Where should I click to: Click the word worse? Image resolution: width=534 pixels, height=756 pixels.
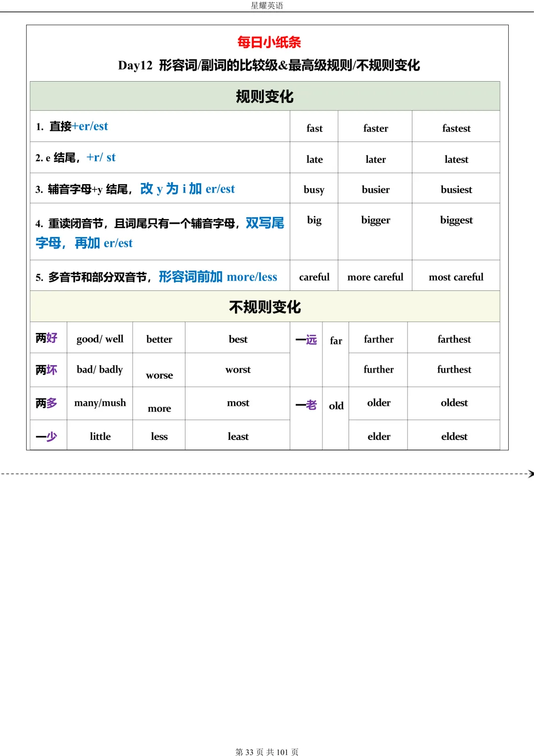coord(159,376)
